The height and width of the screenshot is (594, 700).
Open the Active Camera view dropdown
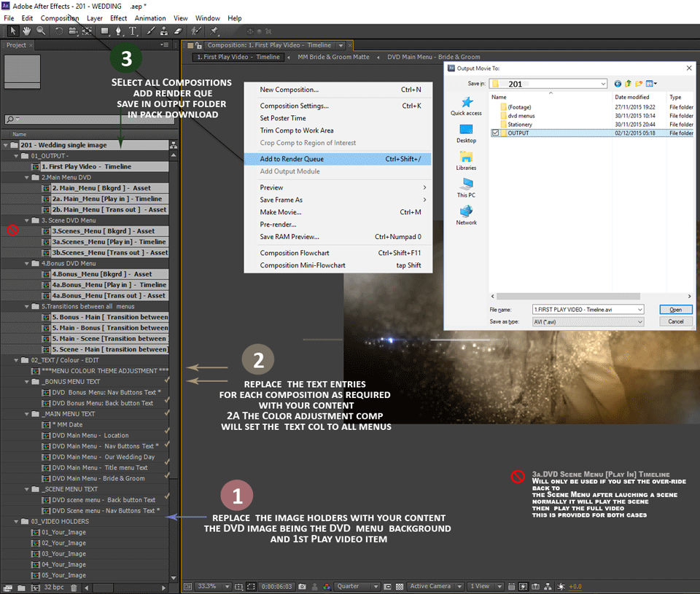point(434,586)
